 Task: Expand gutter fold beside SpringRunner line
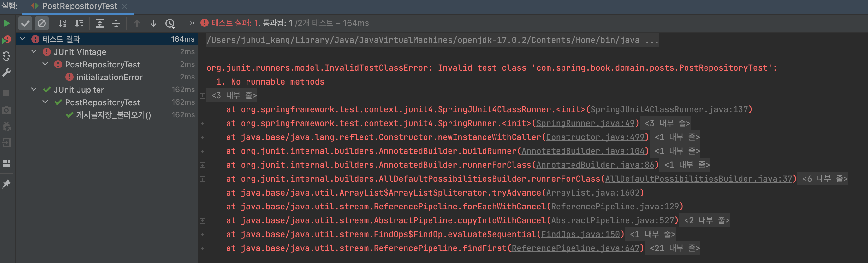203,124
